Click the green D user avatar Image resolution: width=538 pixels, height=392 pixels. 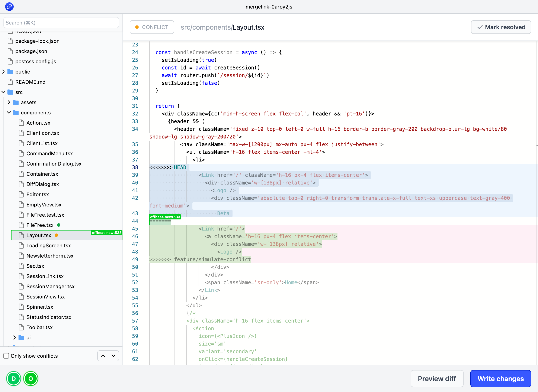pos(13,379)
